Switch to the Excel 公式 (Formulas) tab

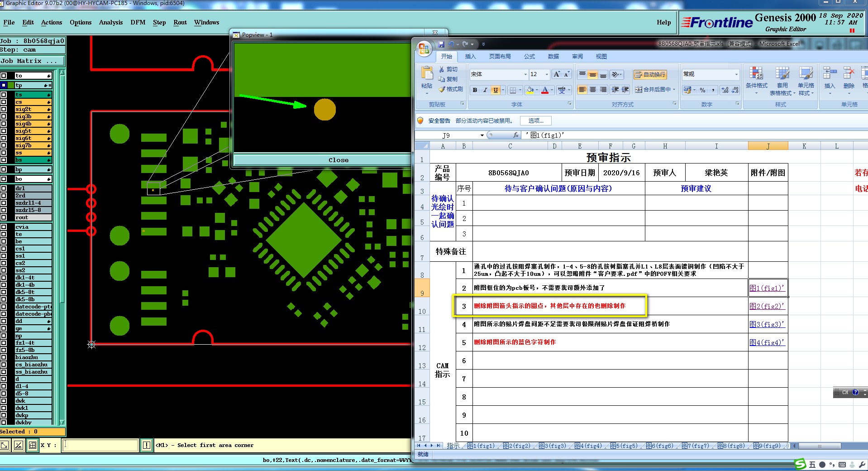(x=529, y=57)
